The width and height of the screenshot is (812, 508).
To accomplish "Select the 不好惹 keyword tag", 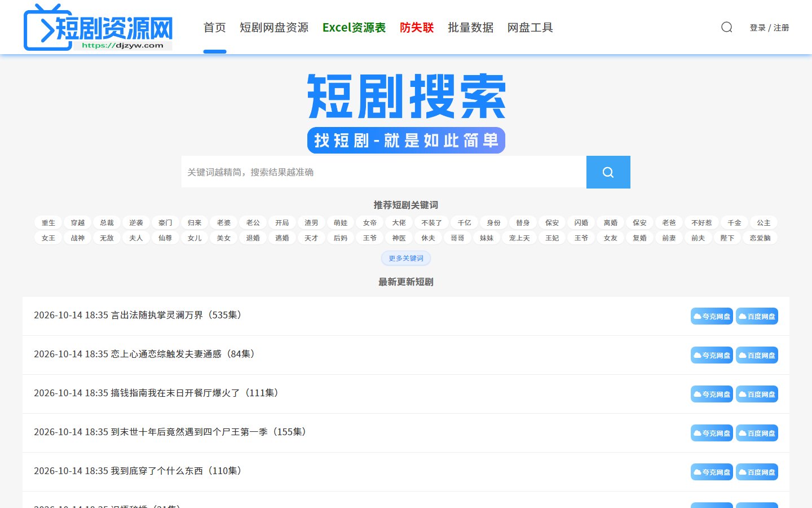I will coord(701,223).
